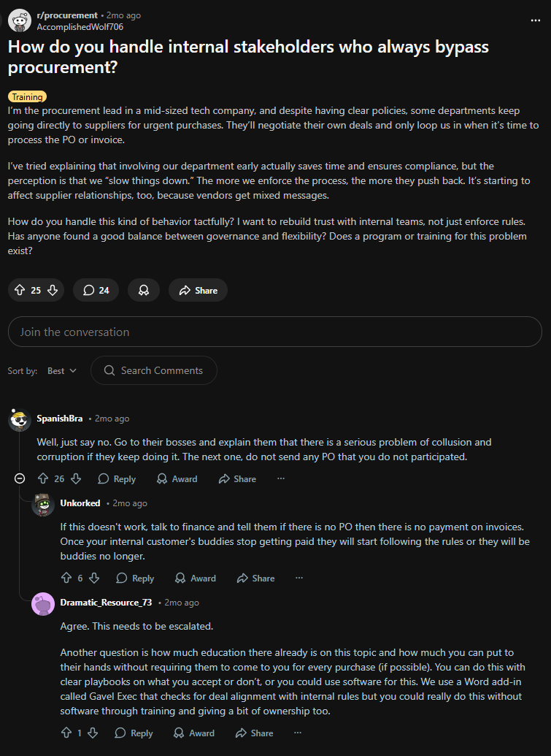Share Dramatic_Resource_73's comment
Screen dimensions: 551x756
click(254, 733)
